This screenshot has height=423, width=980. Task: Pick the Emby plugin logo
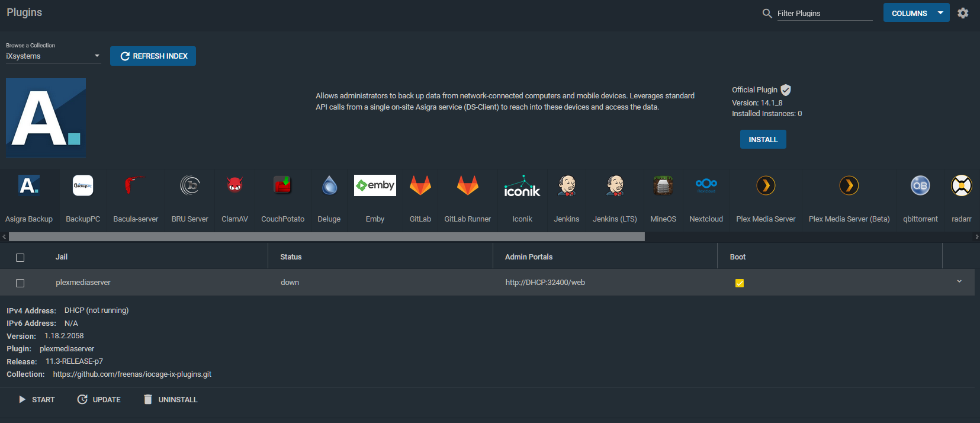pyautogui.click(x=375, y=185)
